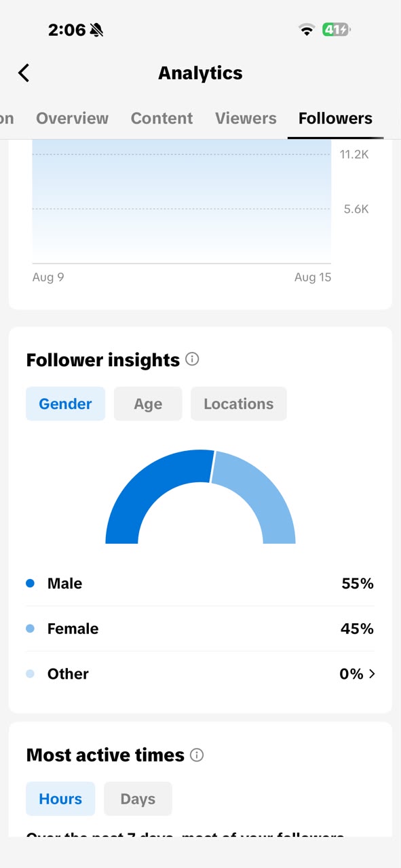Image resolution: width=401 pixels, height=868 pixels.
Task: Open Follower insights info icon
Action: (x=192, y=359)
